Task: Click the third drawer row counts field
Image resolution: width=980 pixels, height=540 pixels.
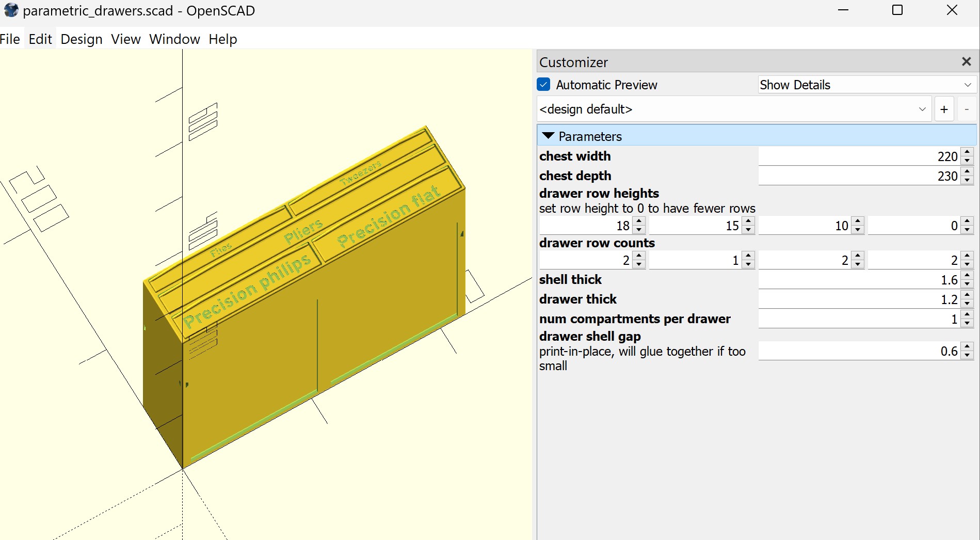Action: (805, 260)
